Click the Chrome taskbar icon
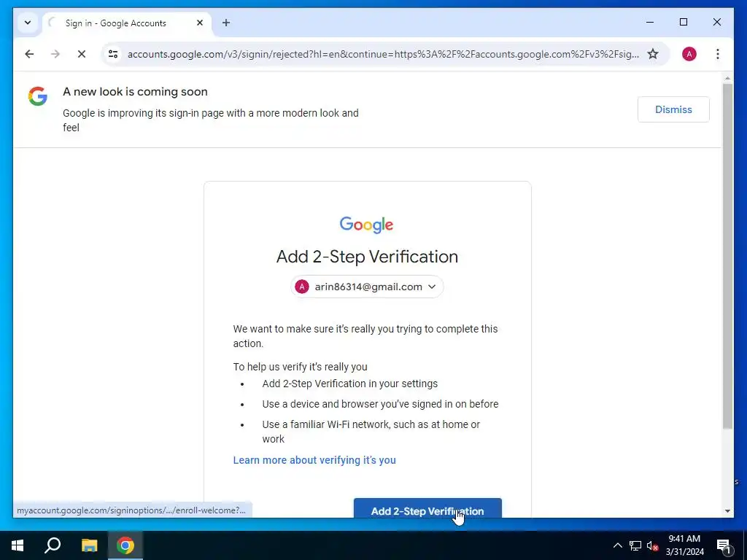Viewport: 747px width, 560px height. pos(125,545)
